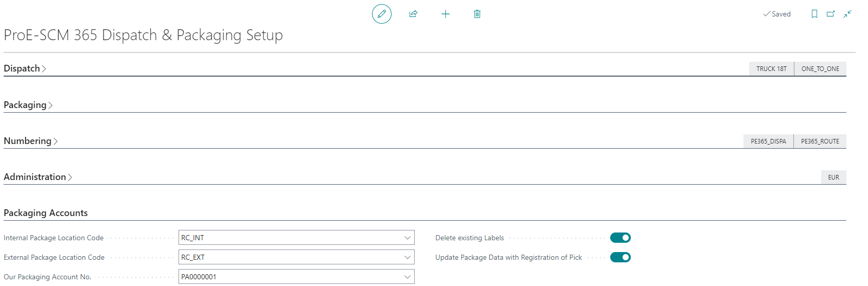868x286 pixels.
Task: Click the bookmark icon
Action: (814, 14)
